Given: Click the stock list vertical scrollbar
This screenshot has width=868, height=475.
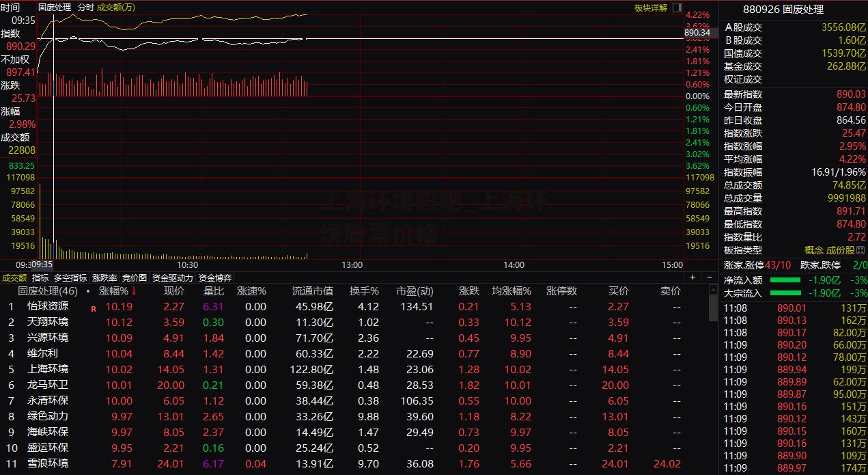Looking at the screenshot, I should [714, 381].
